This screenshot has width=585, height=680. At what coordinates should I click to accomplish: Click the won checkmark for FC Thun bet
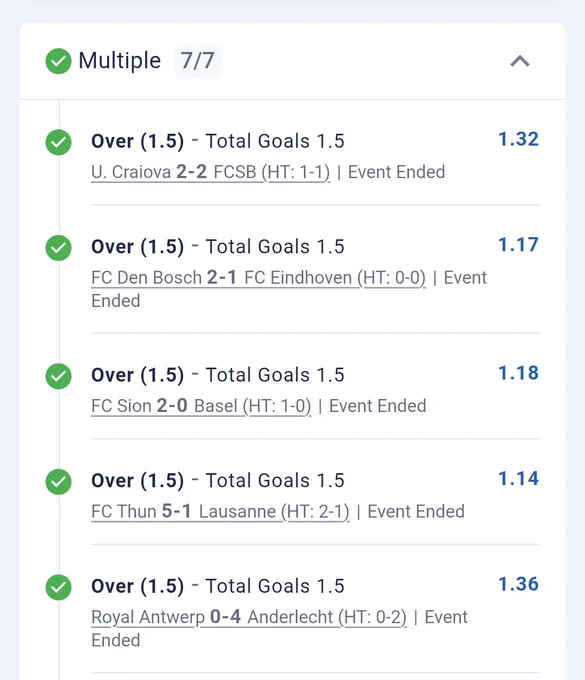pyautogui.click(x=58, y=481)
